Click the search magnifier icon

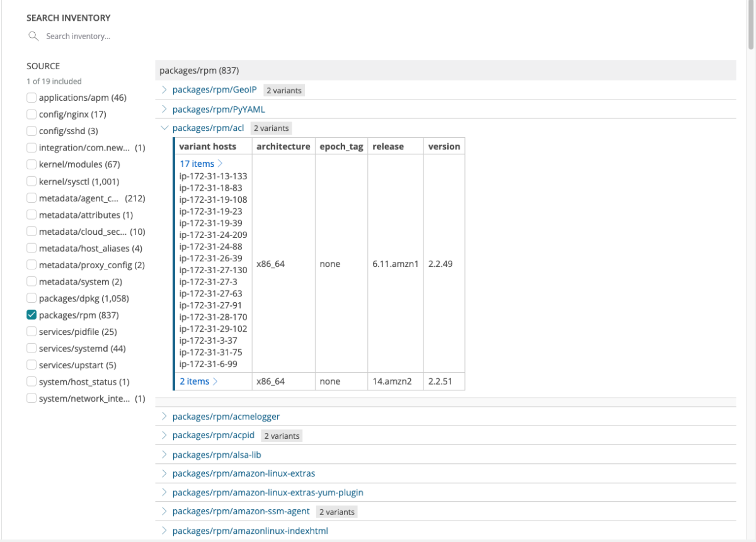point(33,37)
